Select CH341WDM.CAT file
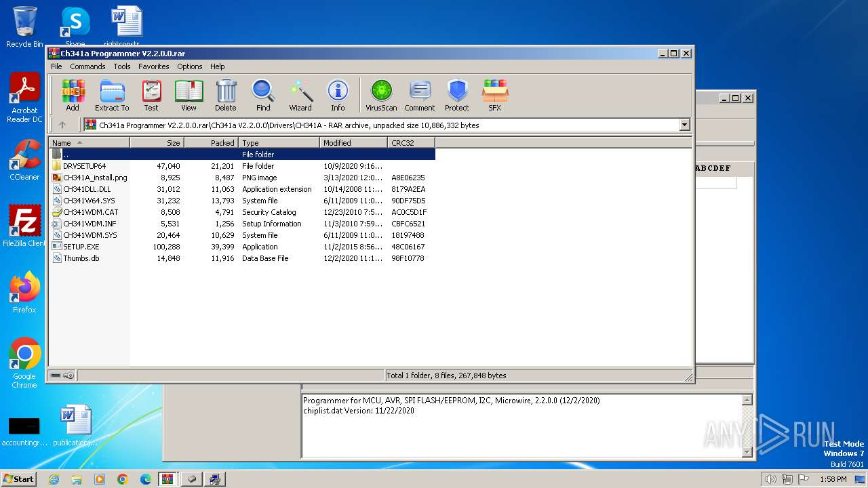This screenshot has width=868, height=488. [x=242, y=212]
